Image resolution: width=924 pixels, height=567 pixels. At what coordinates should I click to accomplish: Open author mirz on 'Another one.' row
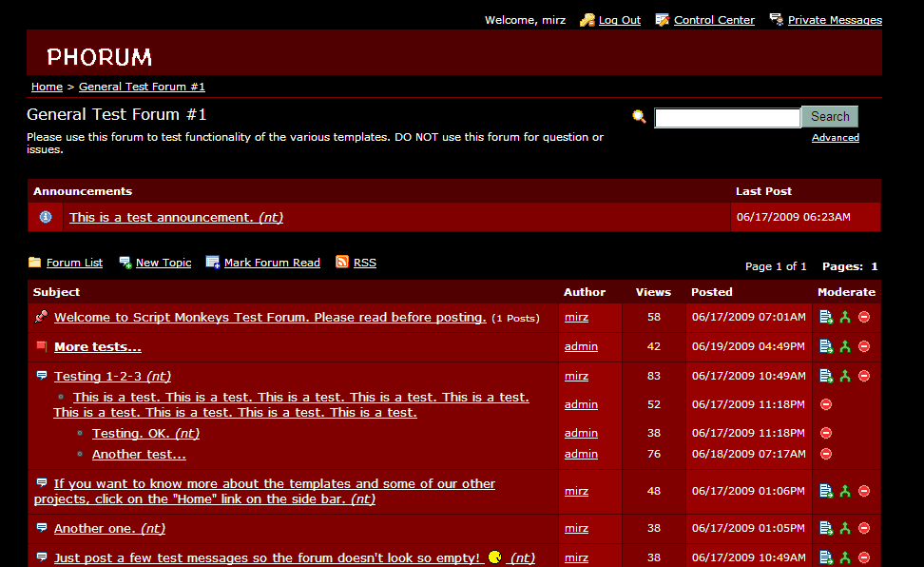[576, 528]
